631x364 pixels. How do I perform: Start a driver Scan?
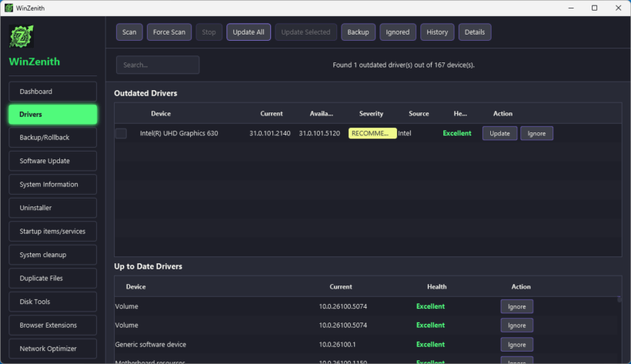coord(129,32)
